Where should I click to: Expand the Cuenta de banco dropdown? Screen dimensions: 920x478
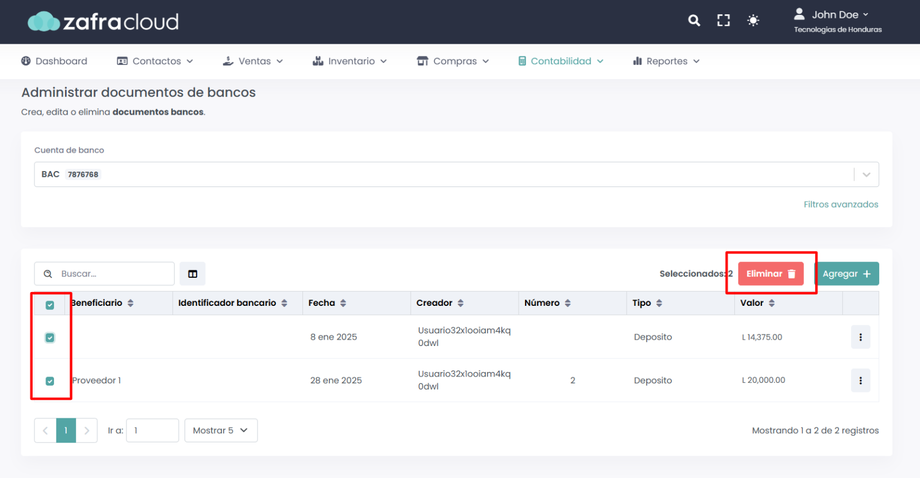tap(866, 175)
